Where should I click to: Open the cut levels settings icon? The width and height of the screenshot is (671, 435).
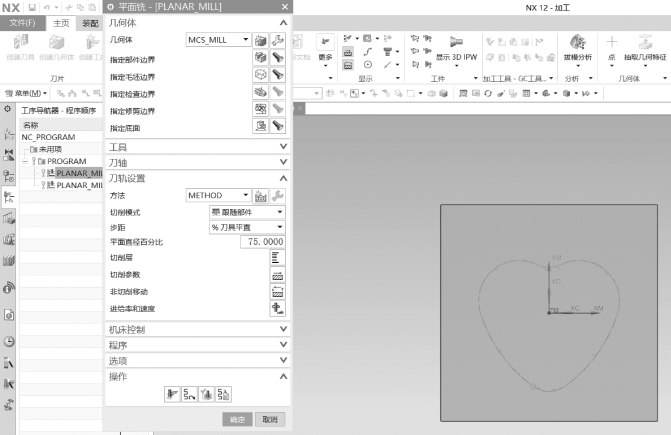pyautogui.click(x=278, y=257)
